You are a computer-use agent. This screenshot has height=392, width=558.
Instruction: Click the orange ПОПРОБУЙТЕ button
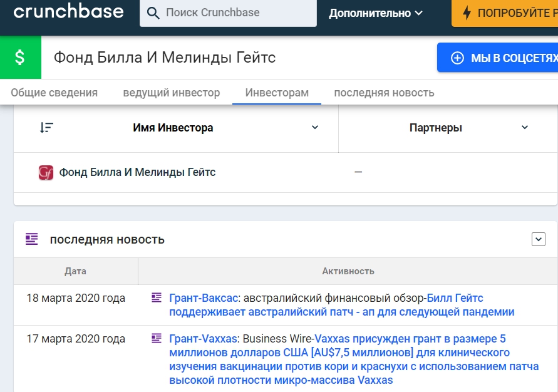(x=505, y=13)
